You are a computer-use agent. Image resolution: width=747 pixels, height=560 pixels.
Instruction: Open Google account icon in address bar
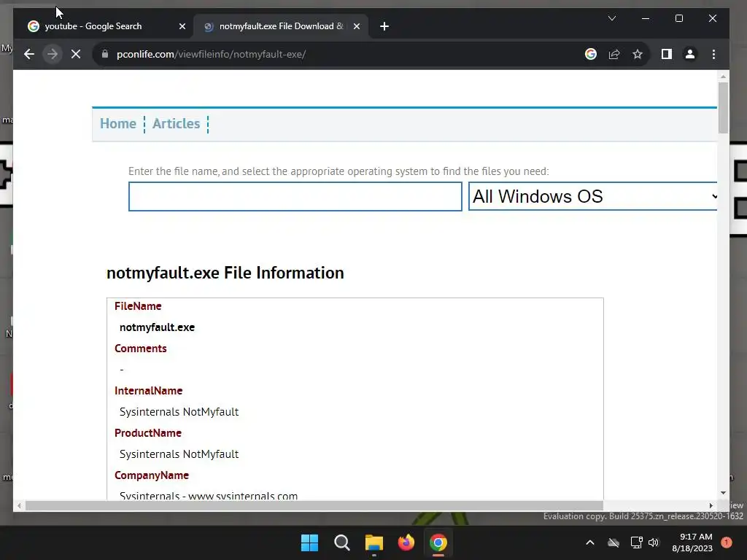tap(591, 54)
